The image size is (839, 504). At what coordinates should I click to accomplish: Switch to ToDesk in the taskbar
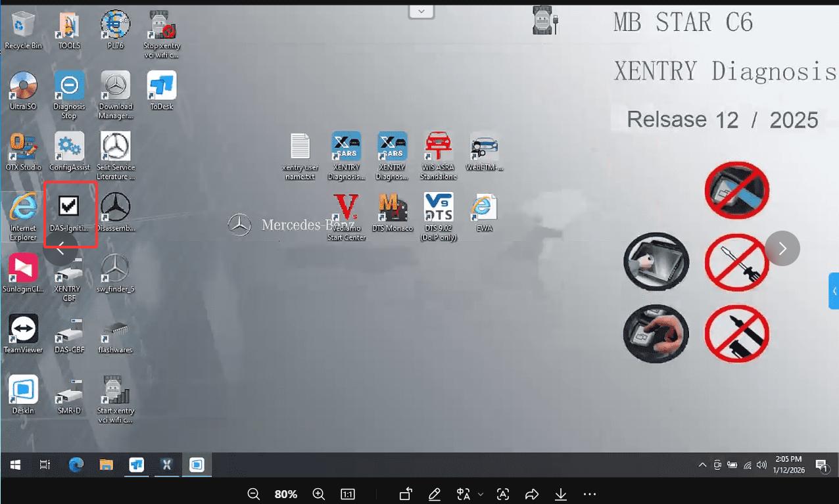(137, 465)
